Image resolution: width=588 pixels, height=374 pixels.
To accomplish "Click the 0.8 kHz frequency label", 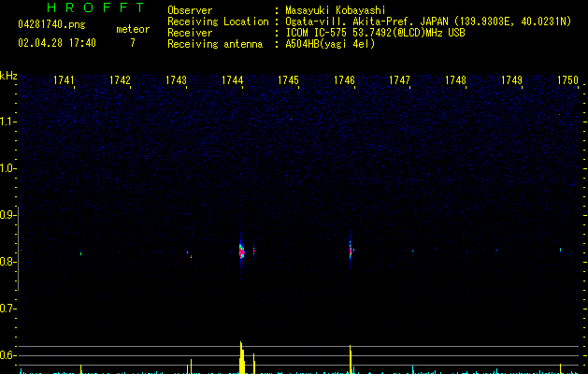I will (x=7, y=262).
